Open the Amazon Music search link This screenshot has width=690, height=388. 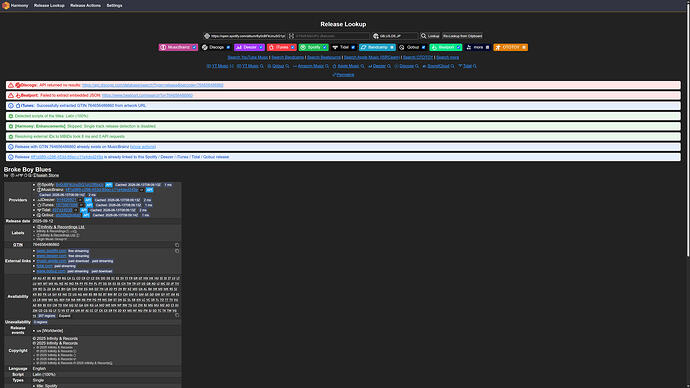tap(311, 66)
